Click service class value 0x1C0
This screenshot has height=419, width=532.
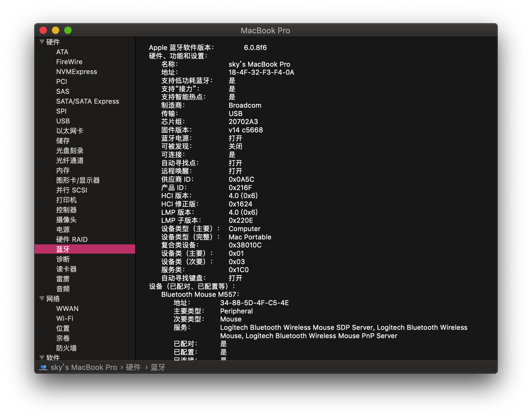[x=239, y=270]
